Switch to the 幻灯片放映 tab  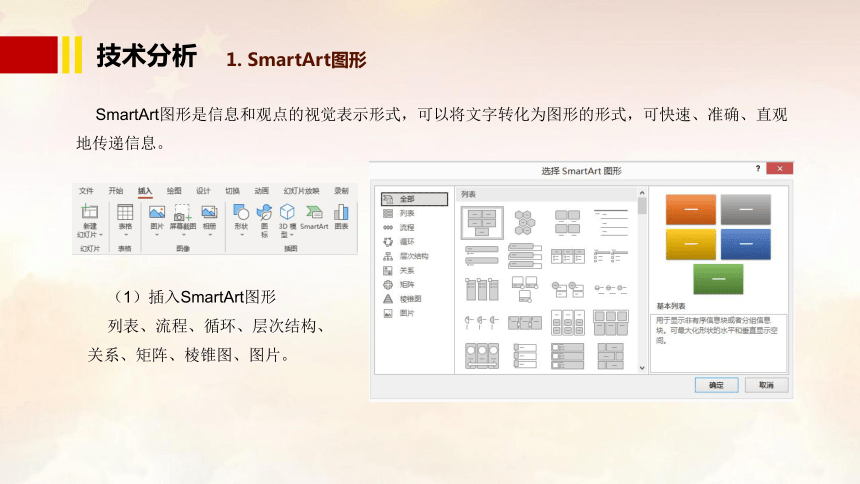click(x=301, y=190)
